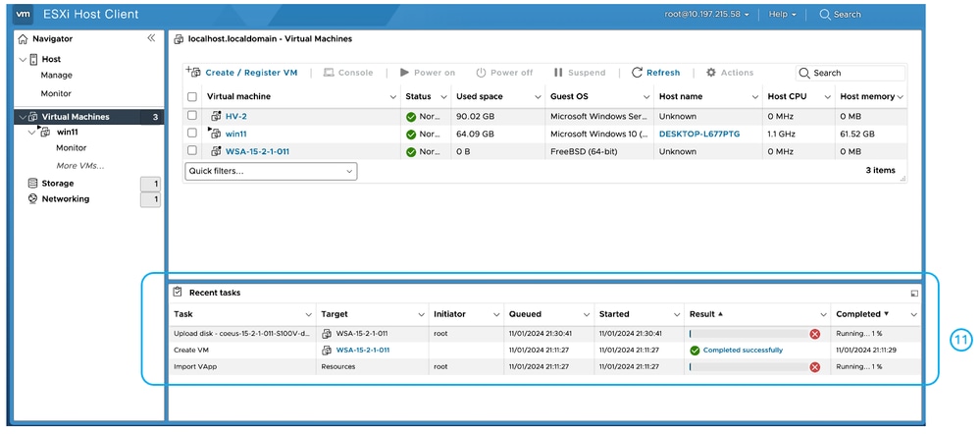Image resolution: width=980 pixels, height=434 pixels.
Task: Collapse the Virtual Machines tree node
Action: [24, 117]
